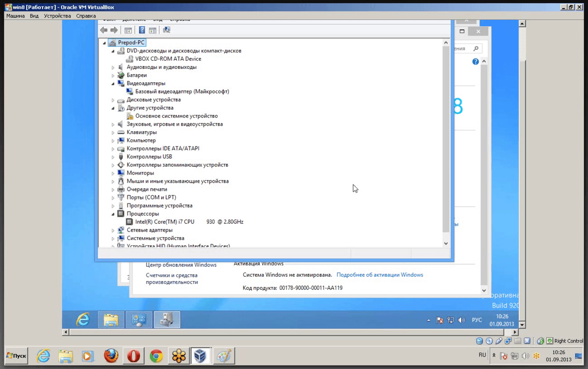Click the VirtualBox hard disk status icon
This screenshot has height=369, width=588.
[x=479, y=341]
